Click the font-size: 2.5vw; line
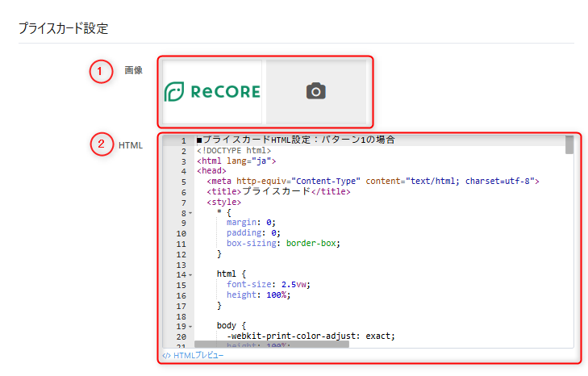 (269, 285)
